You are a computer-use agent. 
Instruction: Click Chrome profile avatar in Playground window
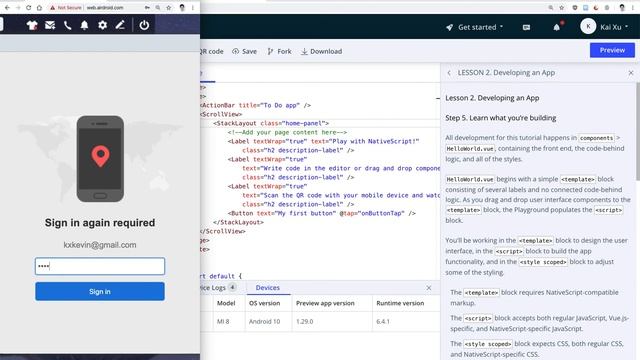click(x=622, y=7)
